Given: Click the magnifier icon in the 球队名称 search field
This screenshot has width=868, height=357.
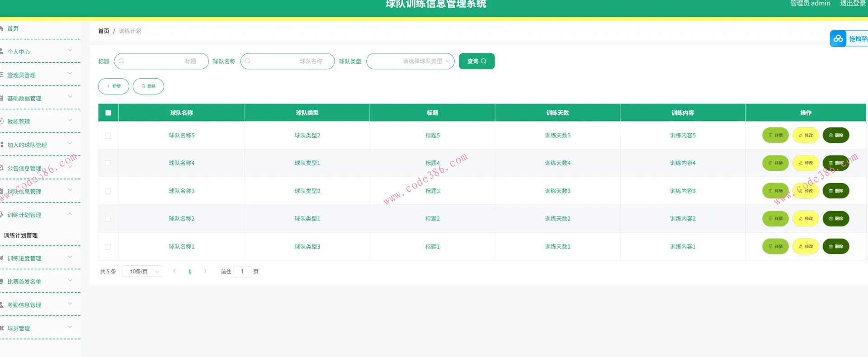Looking at the screenshot, I should 247,61.
